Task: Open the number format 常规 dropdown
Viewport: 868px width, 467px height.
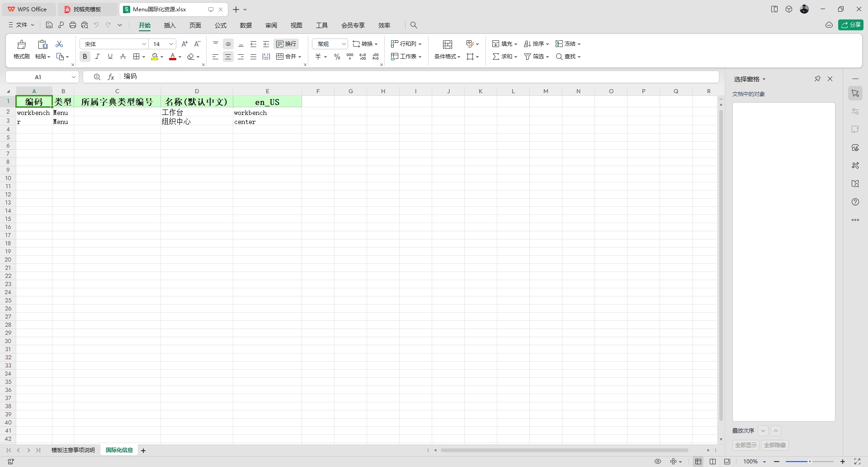Action: (x=343, y=44)
